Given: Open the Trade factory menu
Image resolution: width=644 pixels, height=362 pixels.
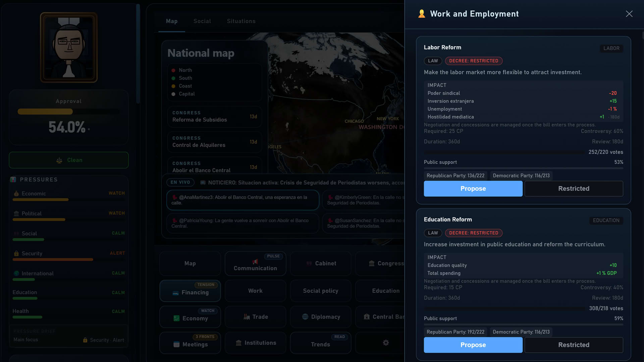Looking at the screenshot, I should click(255, 317).
